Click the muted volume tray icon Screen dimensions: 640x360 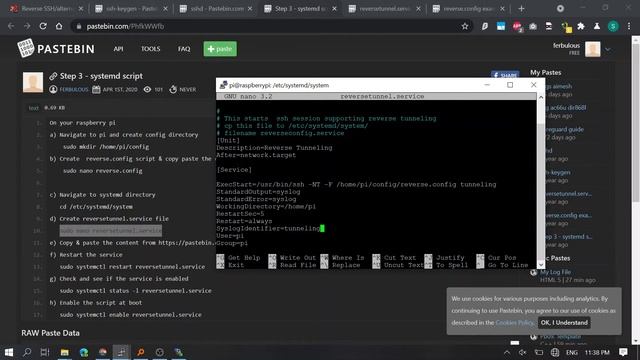522,352
